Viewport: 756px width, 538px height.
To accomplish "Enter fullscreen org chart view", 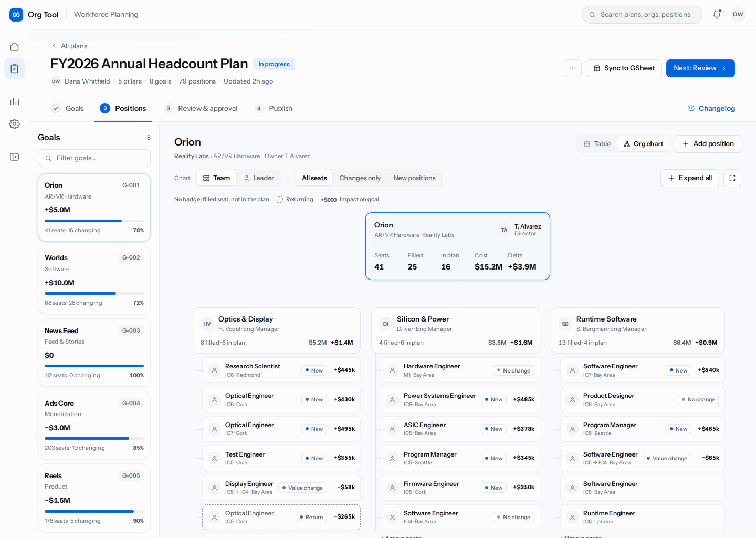I will (x=732, y=178).
